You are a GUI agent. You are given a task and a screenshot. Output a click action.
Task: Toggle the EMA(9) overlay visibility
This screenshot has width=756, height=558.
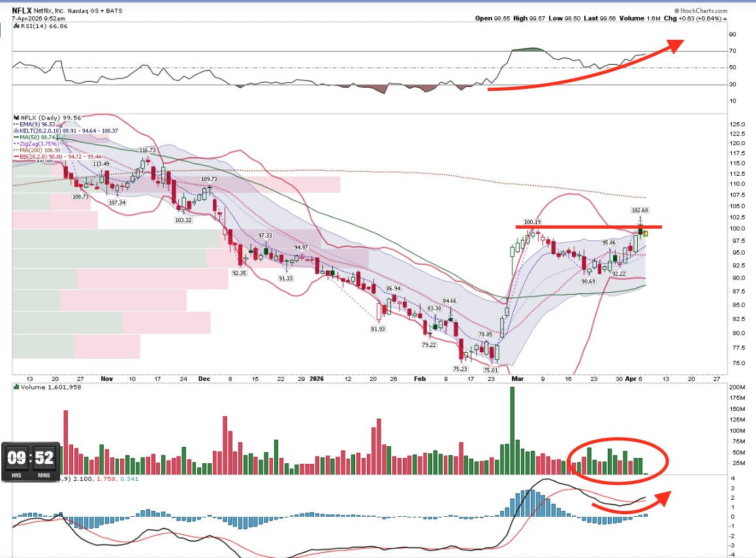click(x=29, y=125)
